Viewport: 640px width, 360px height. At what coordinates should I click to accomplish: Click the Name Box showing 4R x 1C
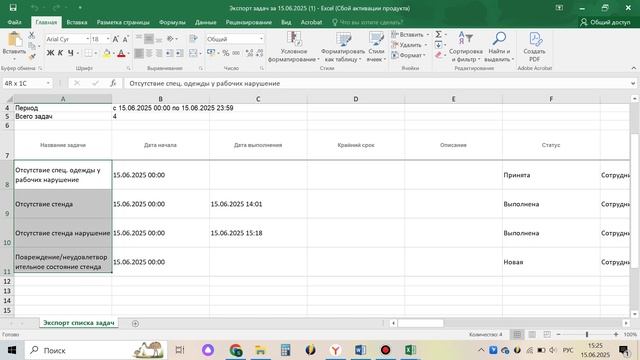coord(27,83)
